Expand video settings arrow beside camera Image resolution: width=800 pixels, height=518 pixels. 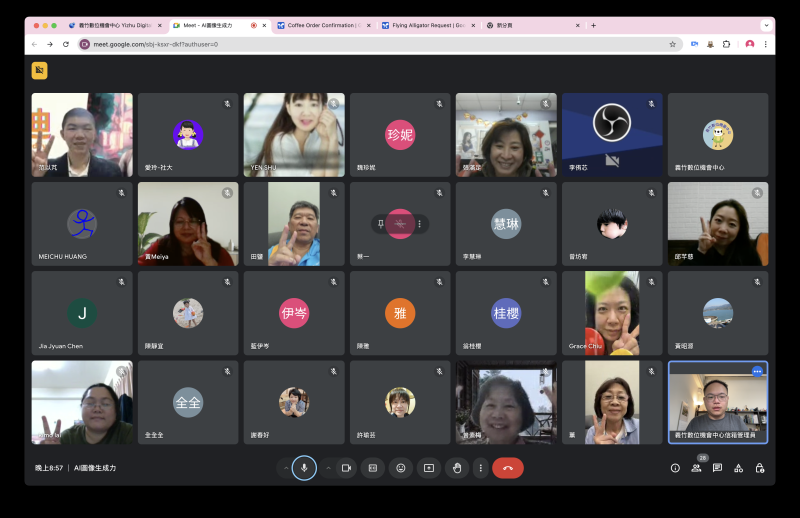click(328, 467)
